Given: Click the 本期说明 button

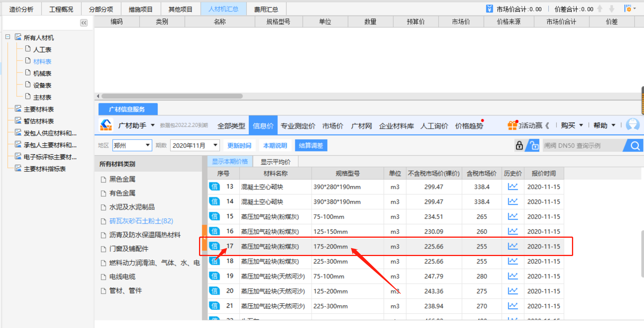Looking at the screenshot, I should click(275, 146).
